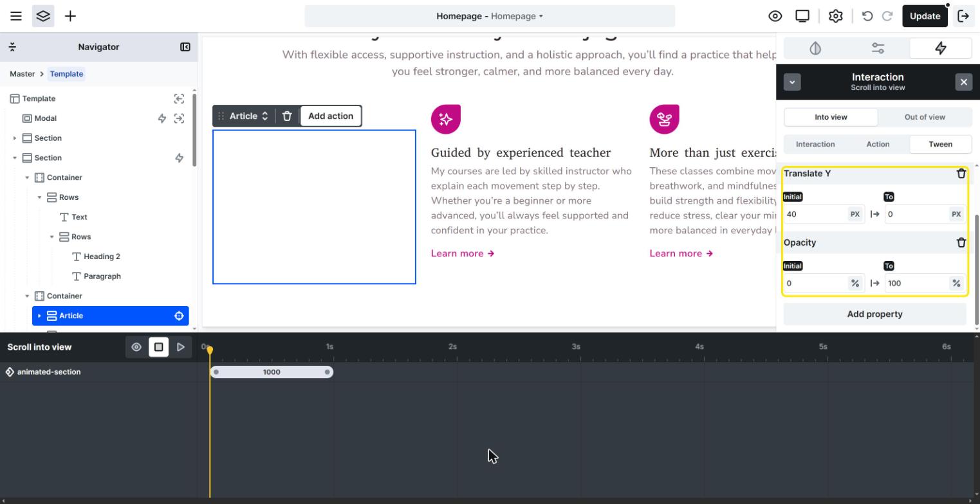980x504 pixels.
Task: Play the Scroll into view animation
Action: 181,347
